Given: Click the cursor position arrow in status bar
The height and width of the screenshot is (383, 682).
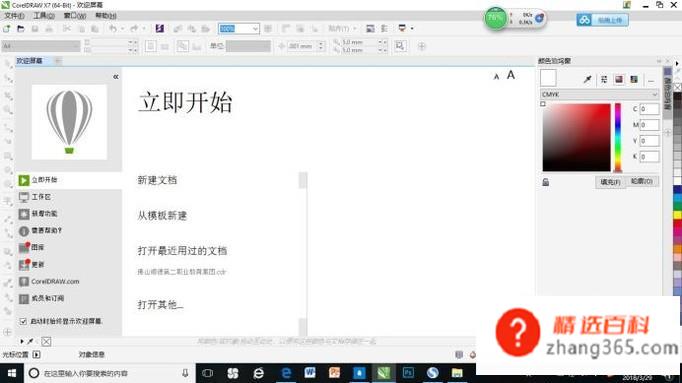Looking at the screenshot, I should 37,355.
